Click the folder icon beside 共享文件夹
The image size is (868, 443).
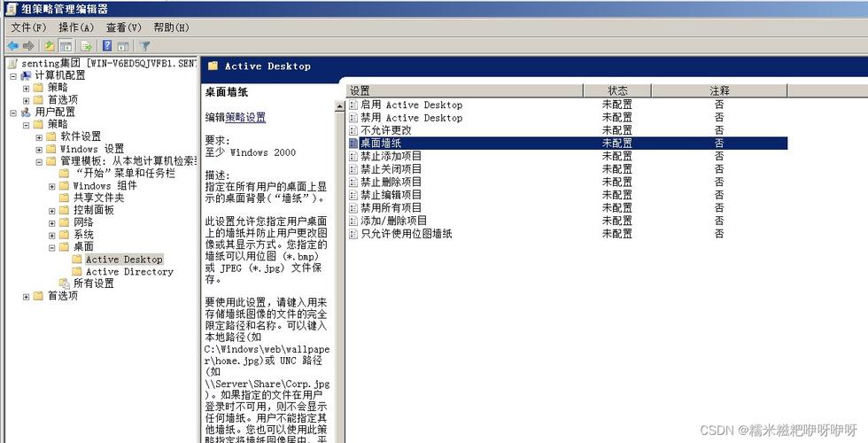tap(64, 198)
